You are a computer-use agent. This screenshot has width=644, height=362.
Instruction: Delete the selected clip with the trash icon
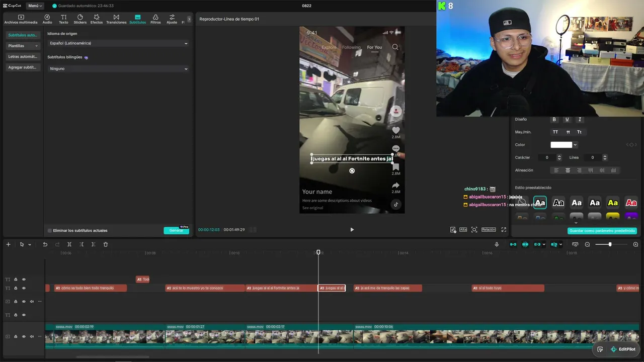pyautogui.click(x=106, y=244)
